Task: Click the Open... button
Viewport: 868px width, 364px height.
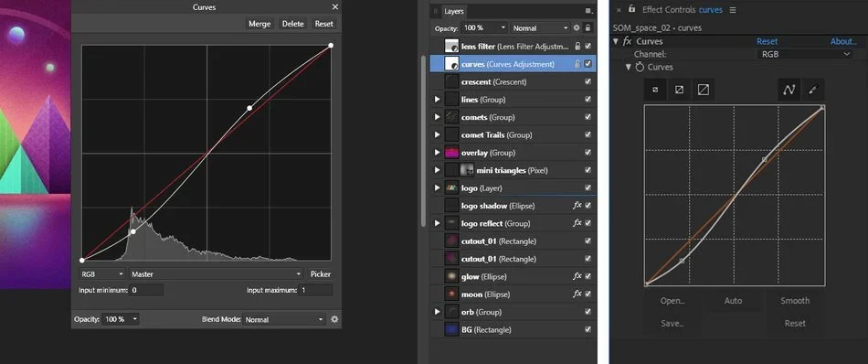Action: [672, 301]
